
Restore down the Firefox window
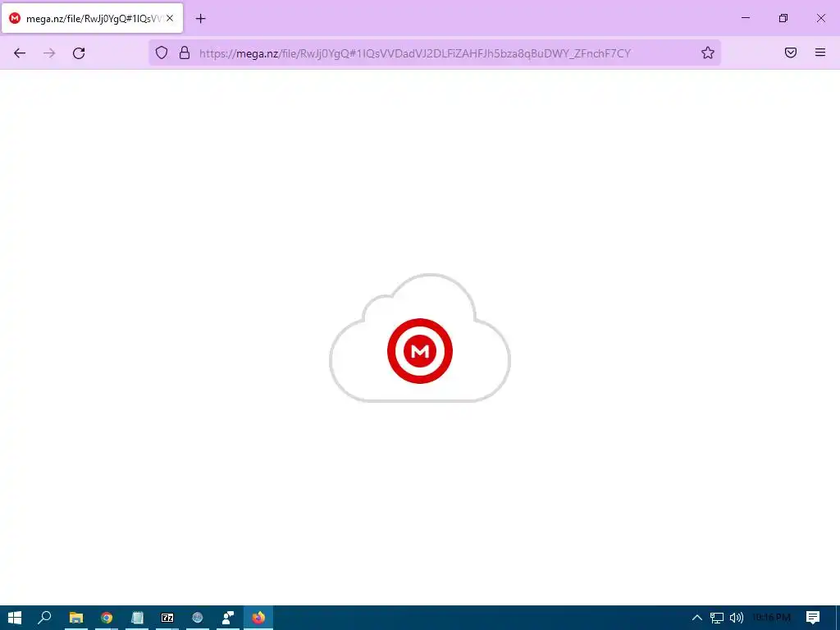[x=783, y=18]
